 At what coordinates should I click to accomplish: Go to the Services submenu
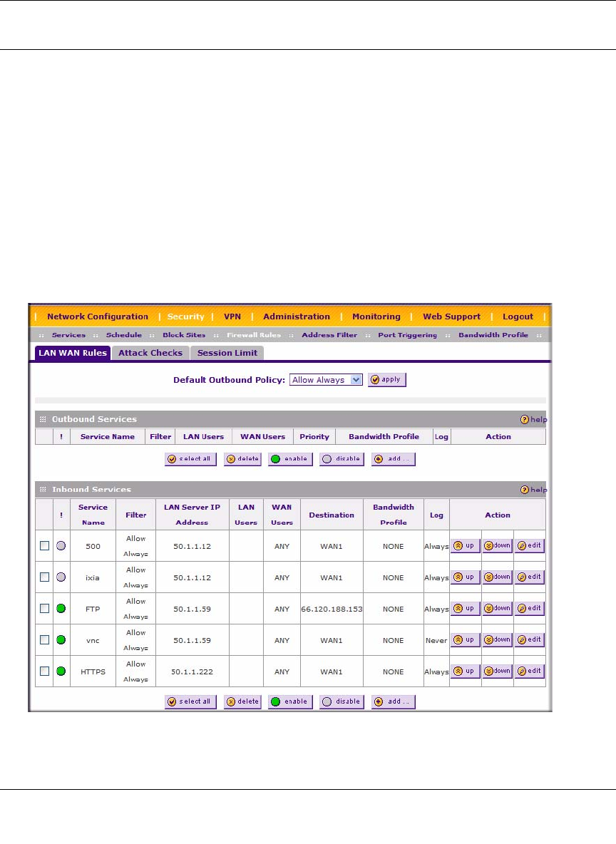(68, 335)
